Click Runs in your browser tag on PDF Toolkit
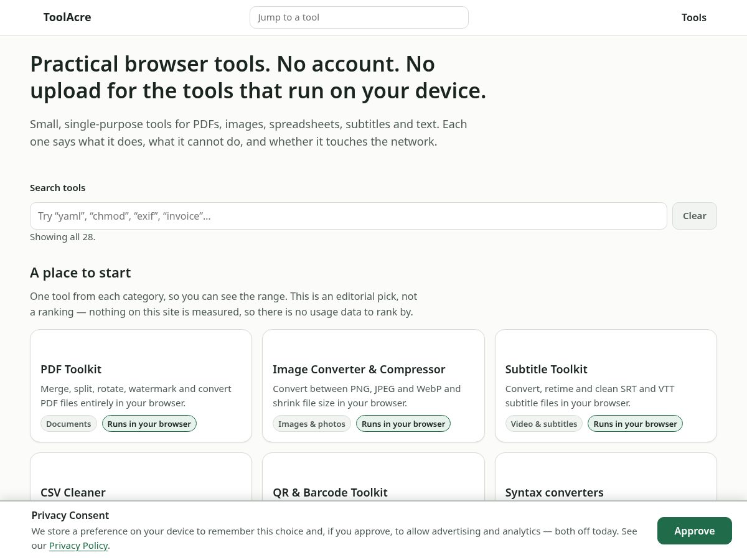 (x=149, y=424)
